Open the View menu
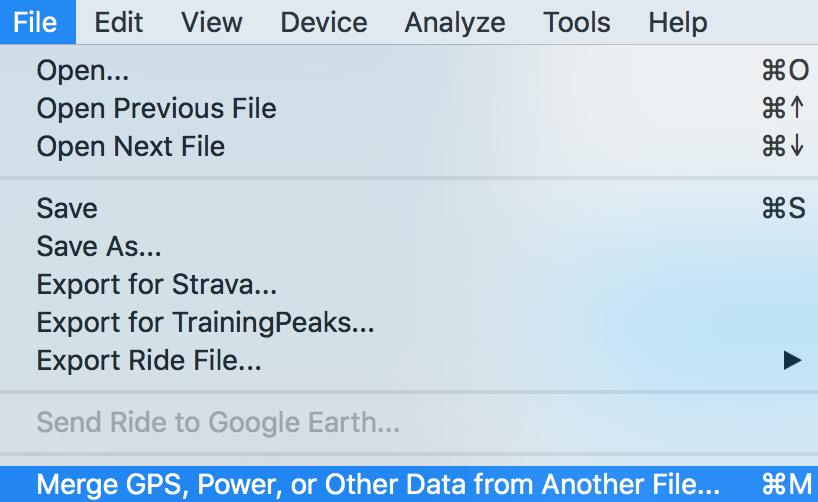This screenshot has width=818, height=502. pos(212,22)
